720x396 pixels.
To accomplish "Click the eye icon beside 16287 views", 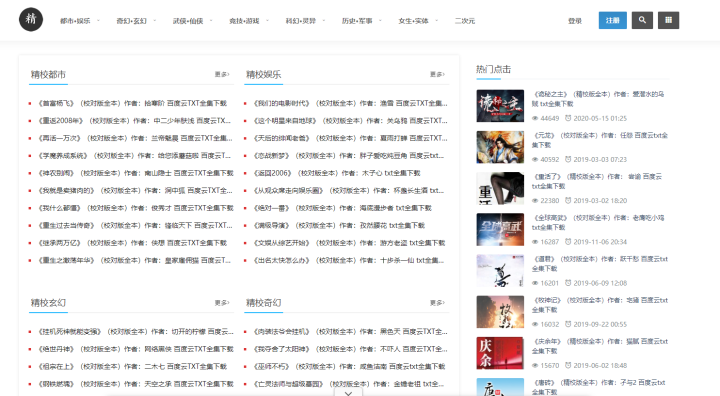I will [x=535, y=242].
